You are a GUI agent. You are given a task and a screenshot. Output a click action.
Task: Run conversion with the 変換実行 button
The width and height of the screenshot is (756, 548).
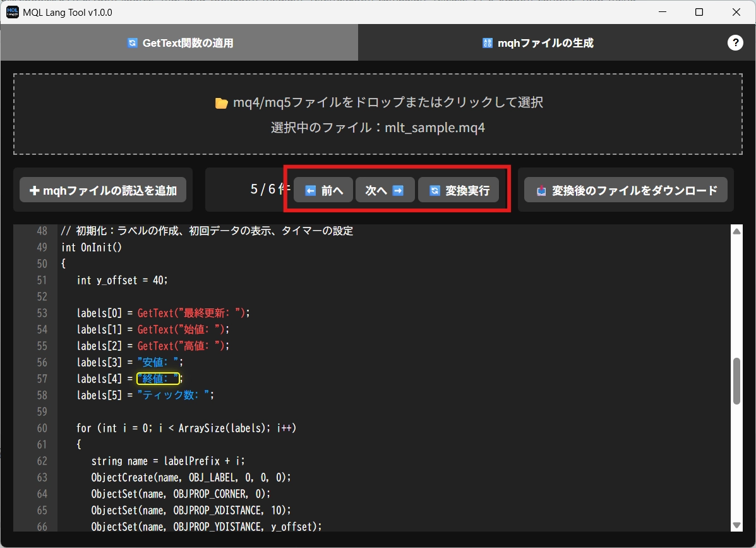(459, 190)
